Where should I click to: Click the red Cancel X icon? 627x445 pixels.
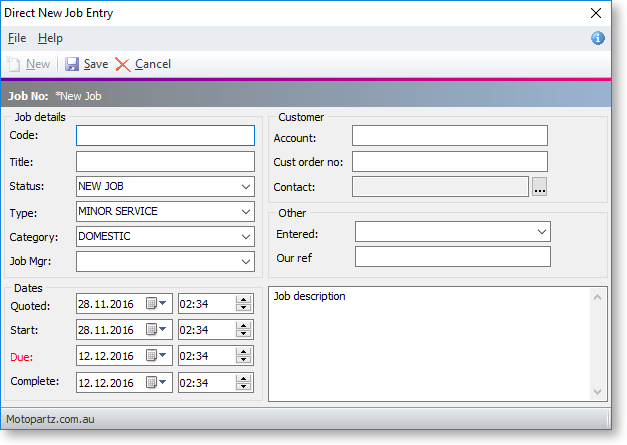(123, 64)
